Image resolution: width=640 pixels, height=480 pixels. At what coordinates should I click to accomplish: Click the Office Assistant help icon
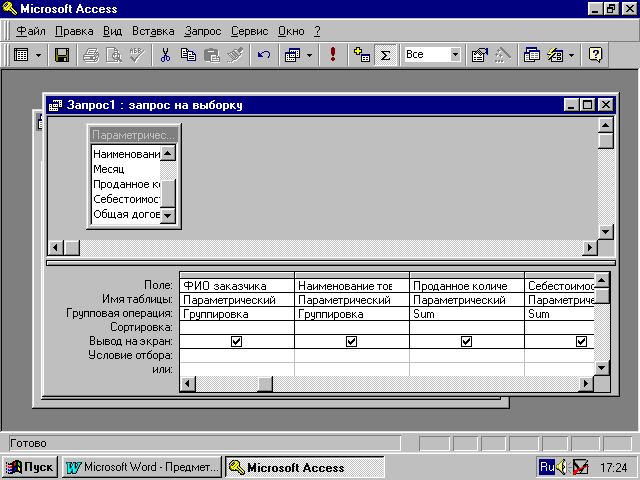click(596, 55)
